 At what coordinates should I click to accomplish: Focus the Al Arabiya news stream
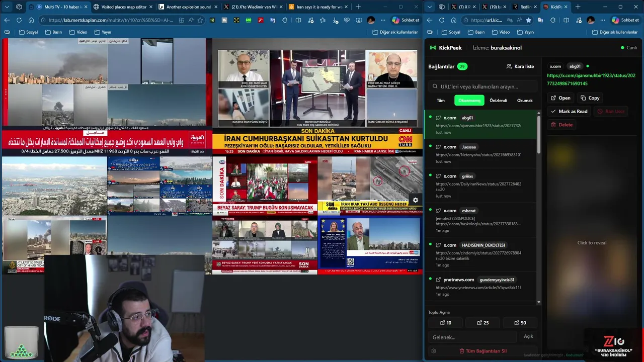(107, 97)
